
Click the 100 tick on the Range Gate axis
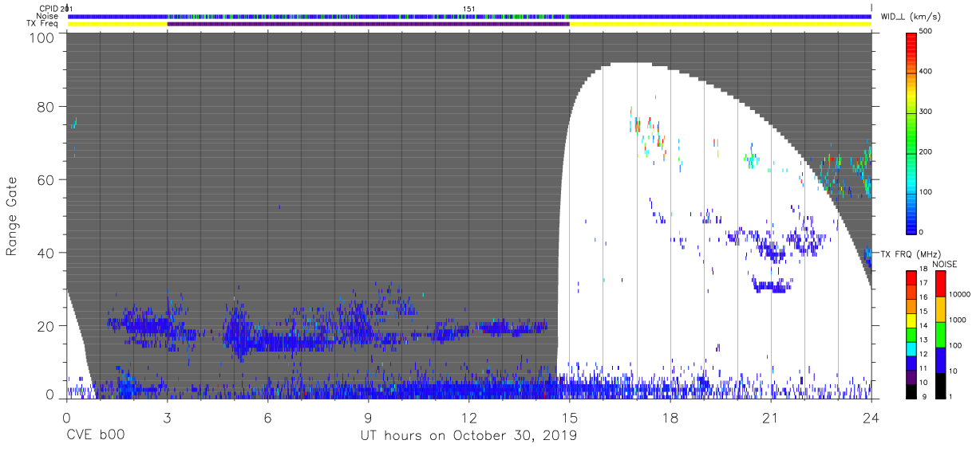coord(42,37)
